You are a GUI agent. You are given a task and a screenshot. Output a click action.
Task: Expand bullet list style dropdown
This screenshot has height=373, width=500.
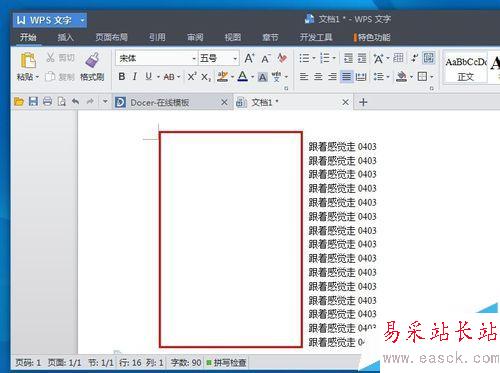point(314,58)
